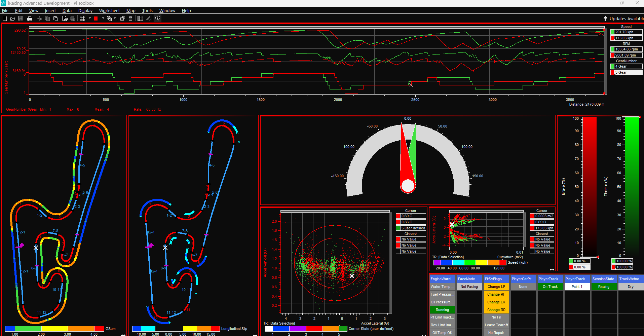Open the Help menu

[186, 11]
